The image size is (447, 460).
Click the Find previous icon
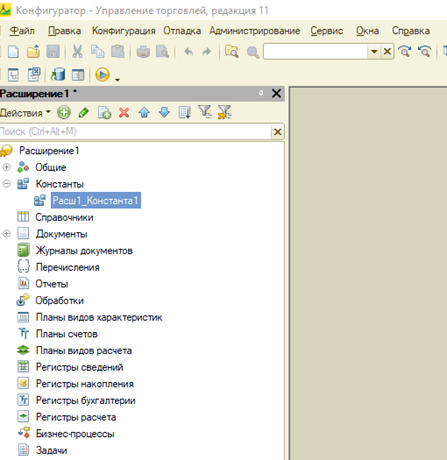425,52
